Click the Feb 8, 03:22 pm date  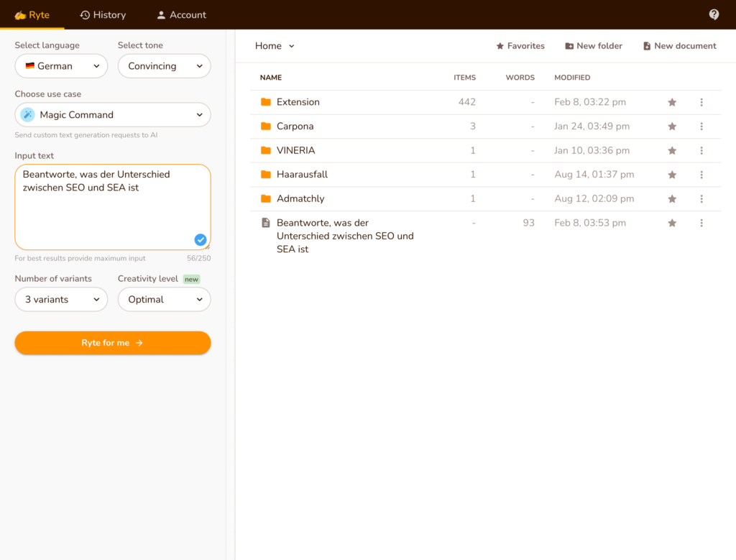click(590, 102)
